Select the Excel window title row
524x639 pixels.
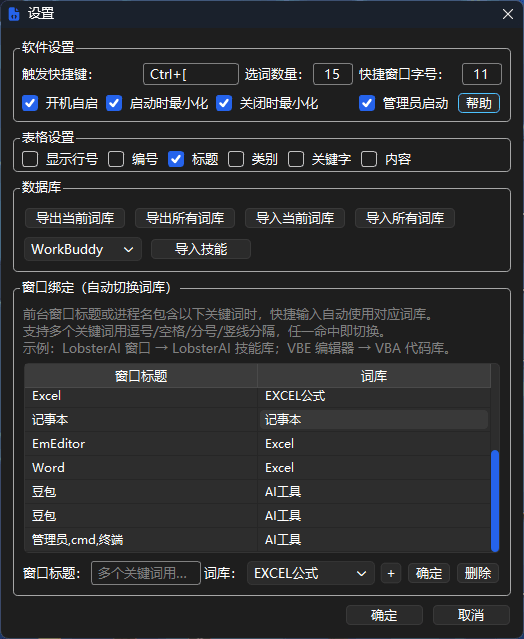coord(141,396)
